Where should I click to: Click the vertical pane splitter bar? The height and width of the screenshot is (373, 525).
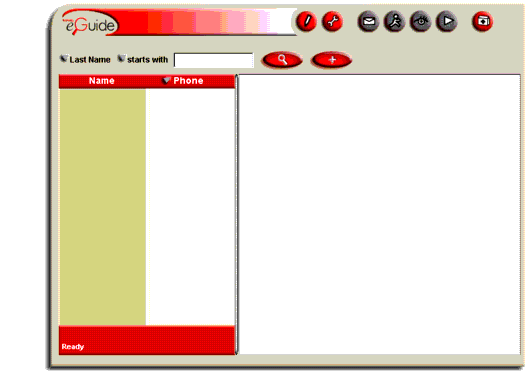[237, 214]
